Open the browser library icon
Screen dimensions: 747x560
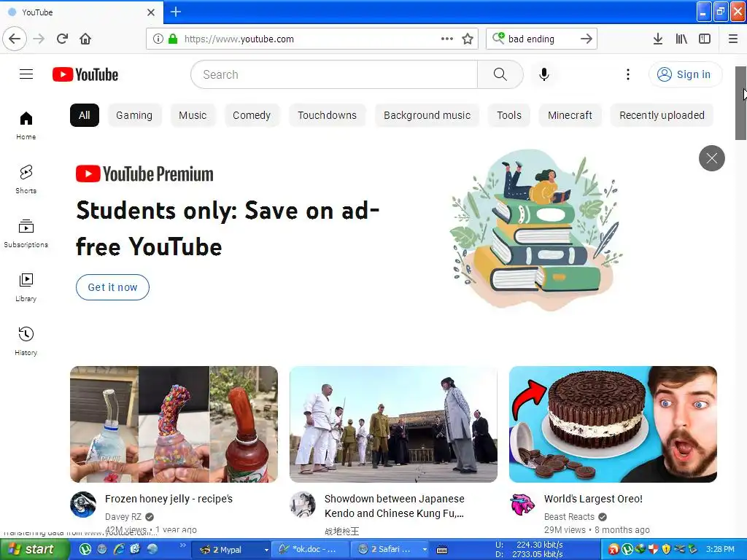pos(681,39)
